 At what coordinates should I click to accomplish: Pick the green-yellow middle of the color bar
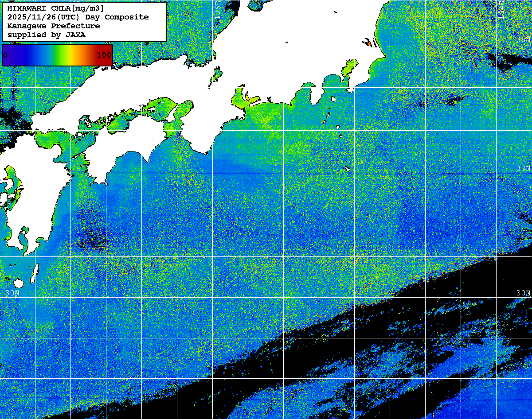60,55
